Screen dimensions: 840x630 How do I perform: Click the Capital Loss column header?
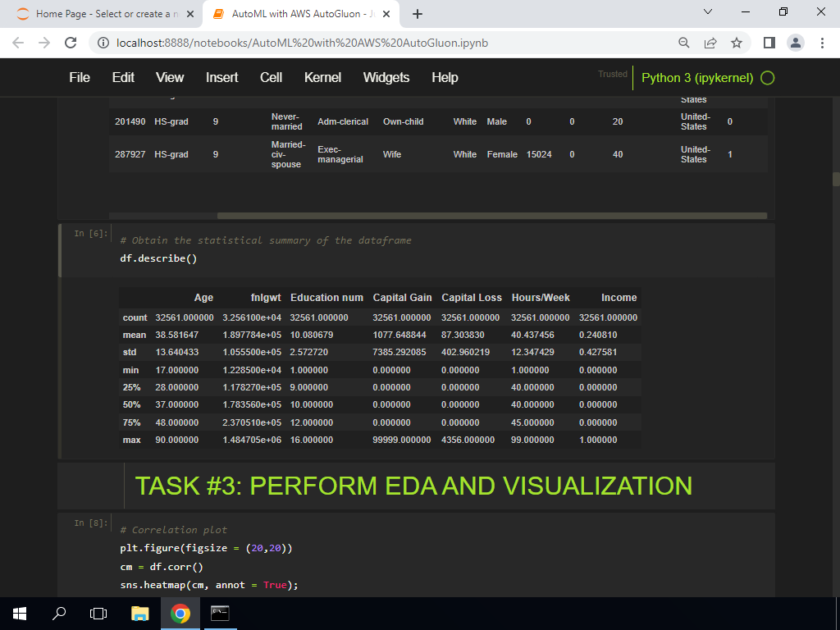click(472, 298)
